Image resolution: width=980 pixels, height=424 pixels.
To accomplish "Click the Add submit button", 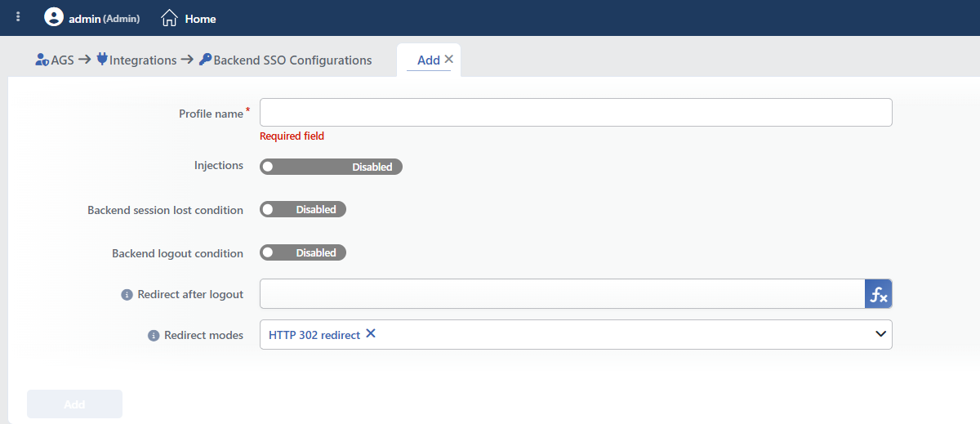I will pos(74,404).
